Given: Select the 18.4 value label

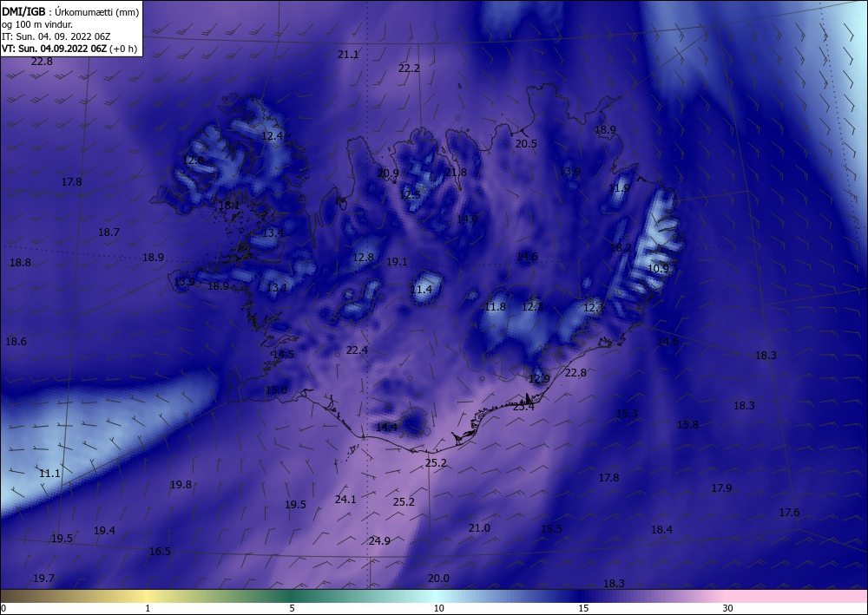Looking at the screenshot, I should tap(662, 529).
